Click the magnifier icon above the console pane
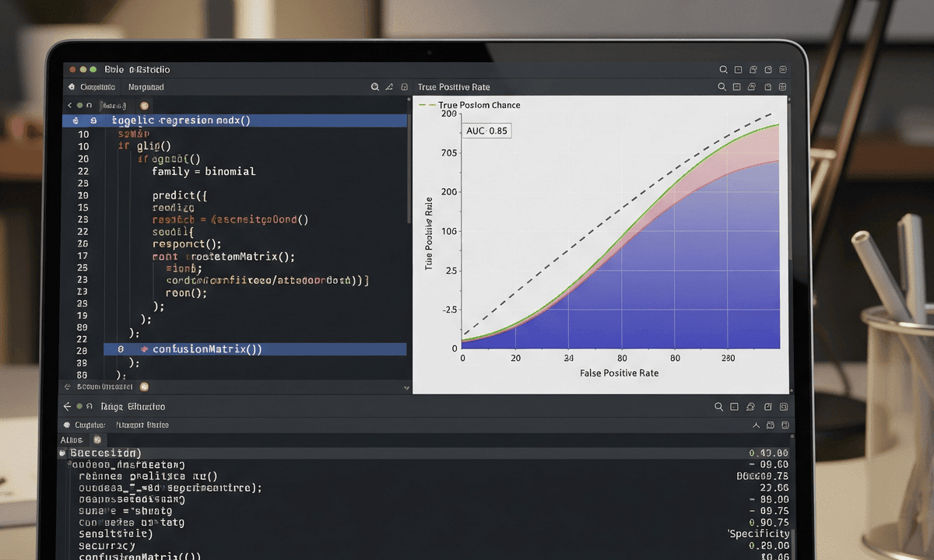The width and height of the screenshot is (934, 560). [718, 406]
